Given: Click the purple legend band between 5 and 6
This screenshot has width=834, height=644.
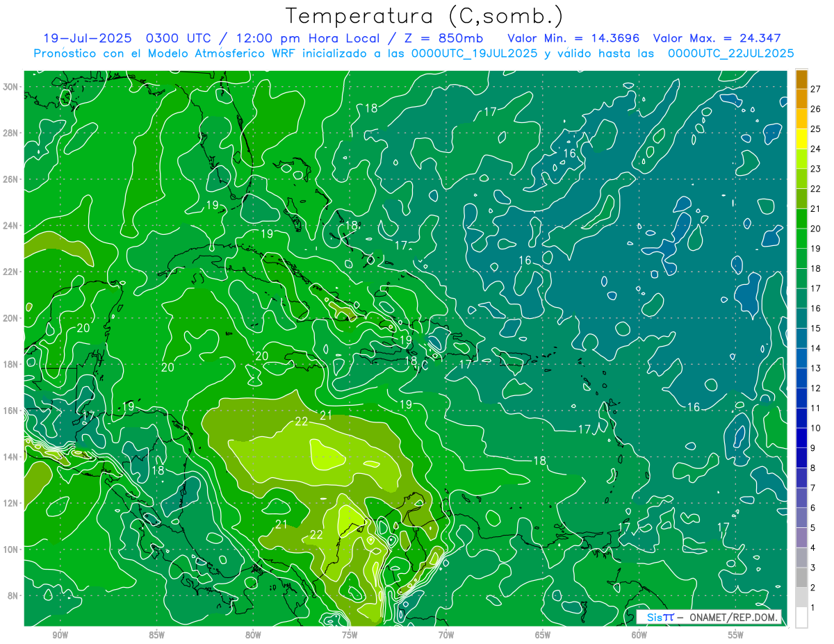Looking at the screenshot, I should pyautogui.click(x=801, y=518).
